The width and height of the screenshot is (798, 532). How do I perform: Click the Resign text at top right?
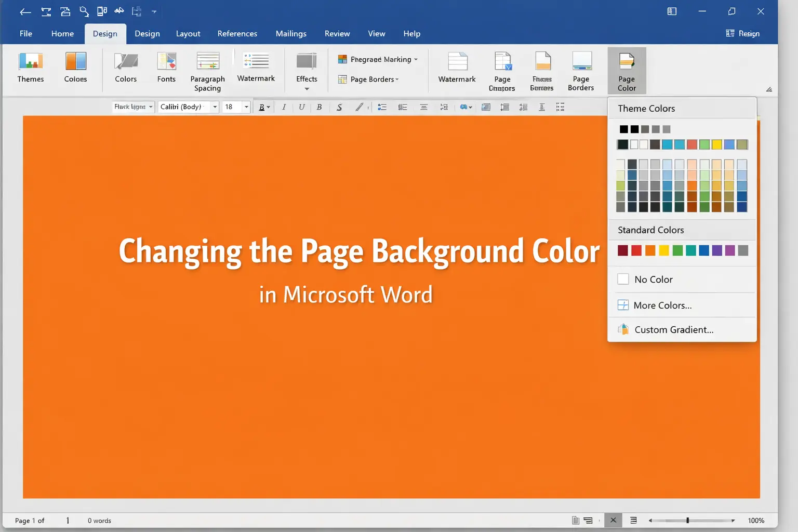point(749,33)
